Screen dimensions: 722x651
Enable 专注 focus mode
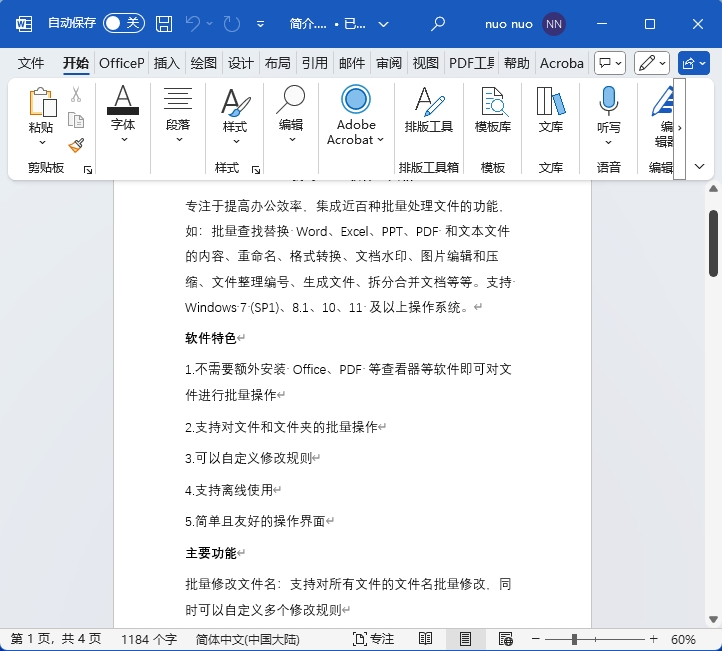coord(373,639)
